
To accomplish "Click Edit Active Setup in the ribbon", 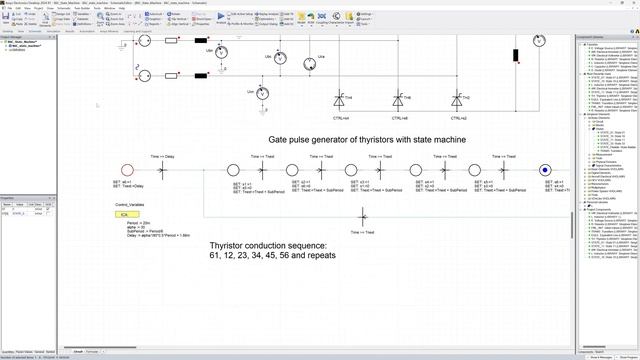I will point(240,14).
